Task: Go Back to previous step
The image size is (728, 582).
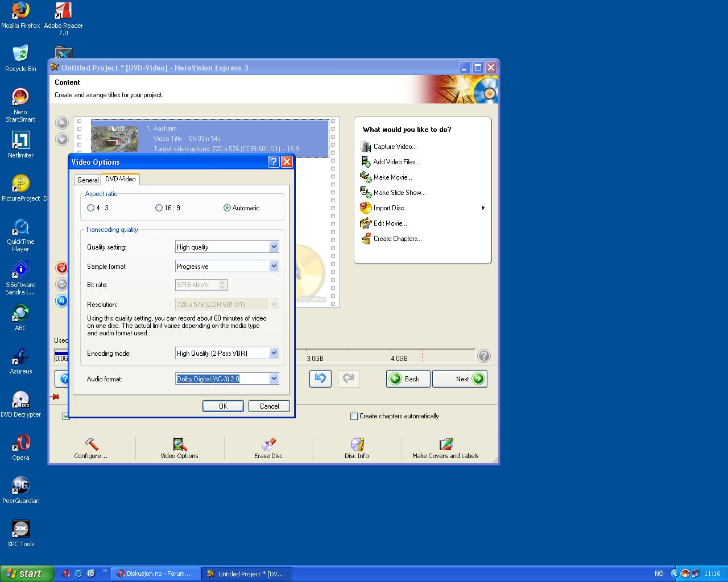Action: pyautogui.click(x=408, y=379)
